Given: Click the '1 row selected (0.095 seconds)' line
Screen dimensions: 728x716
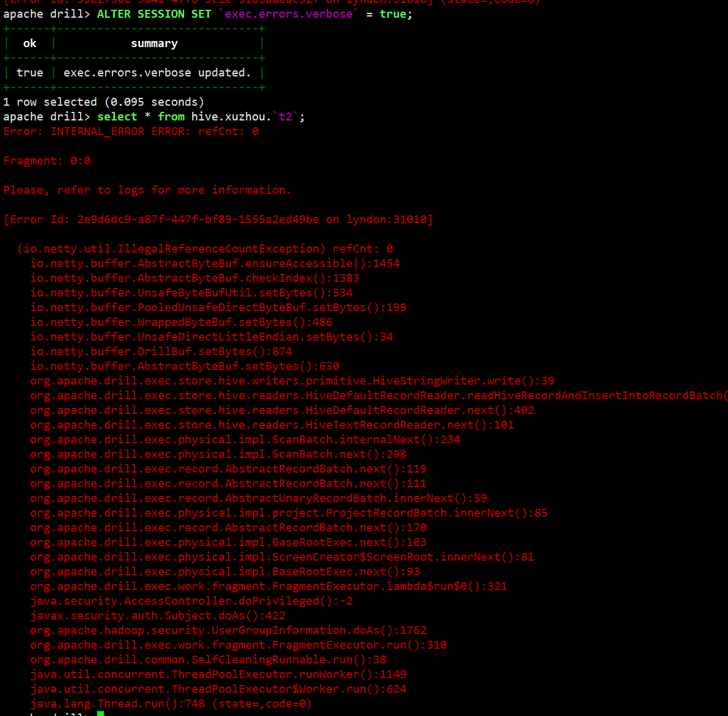Looking at the screenshot, I should [x=103, y=102].
